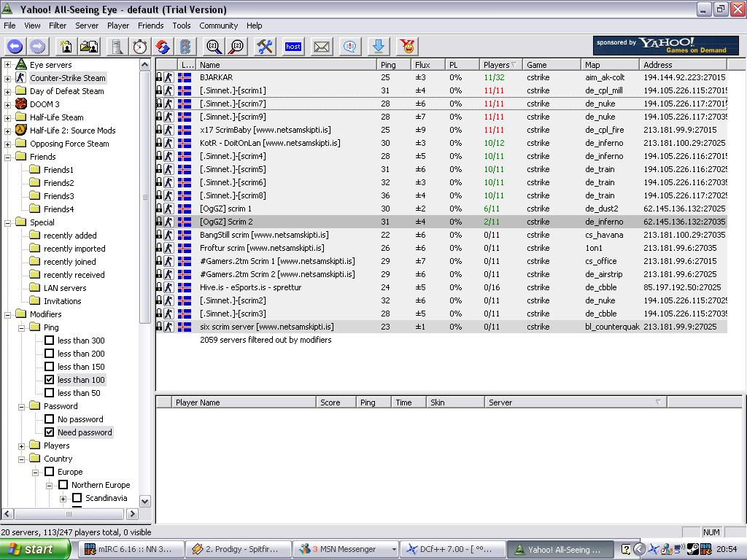Click the Counter-Strike Steam game icon

click(x=20, y=77)
